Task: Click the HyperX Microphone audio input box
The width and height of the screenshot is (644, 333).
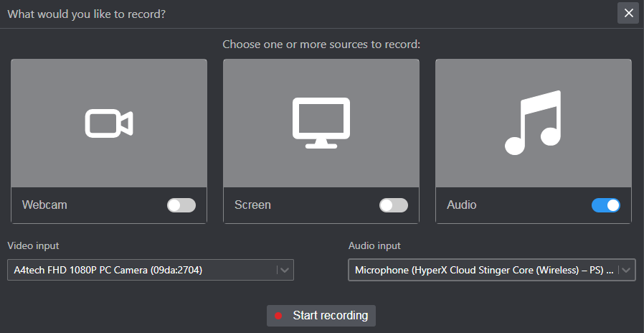Action: pyautogui.click(x=492, y=270)
